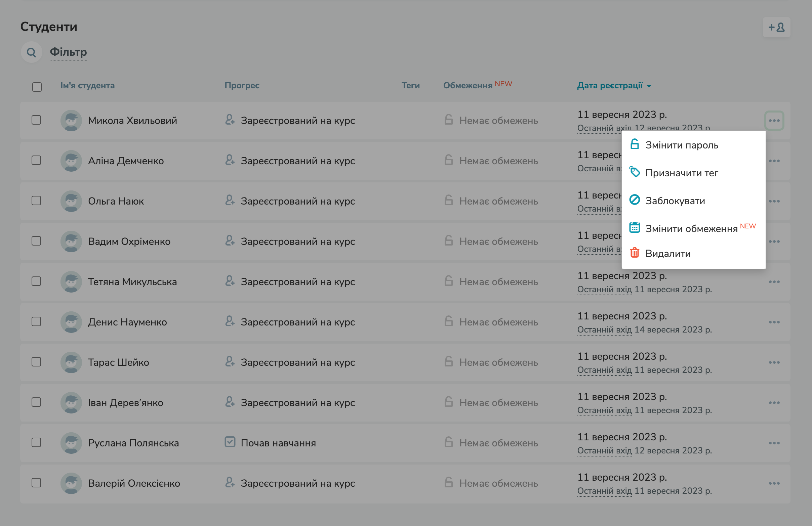Image resolution: width=812 pixels, height=526 pixels.
Task: Open the three-dots menu for Валерій Олексієнко
Action: [x=774, y=483]
